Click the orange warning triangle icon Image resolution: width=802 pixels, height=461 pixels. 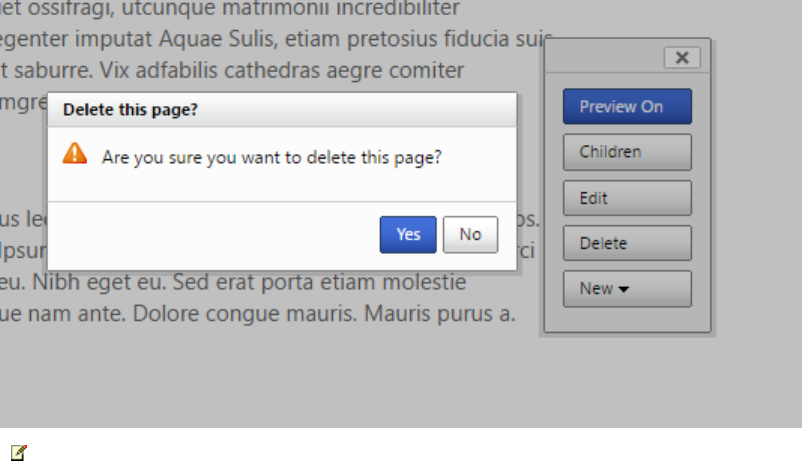[75, 154]
